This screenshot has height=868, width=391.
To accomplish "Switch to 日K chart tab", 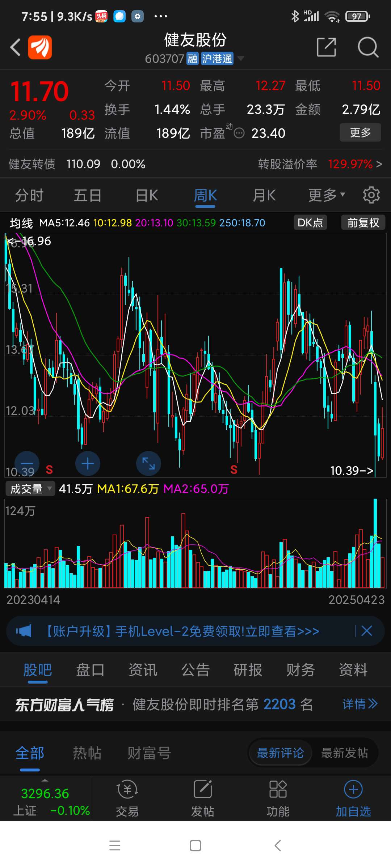I will pyautogui.click(x=147, y=195).
